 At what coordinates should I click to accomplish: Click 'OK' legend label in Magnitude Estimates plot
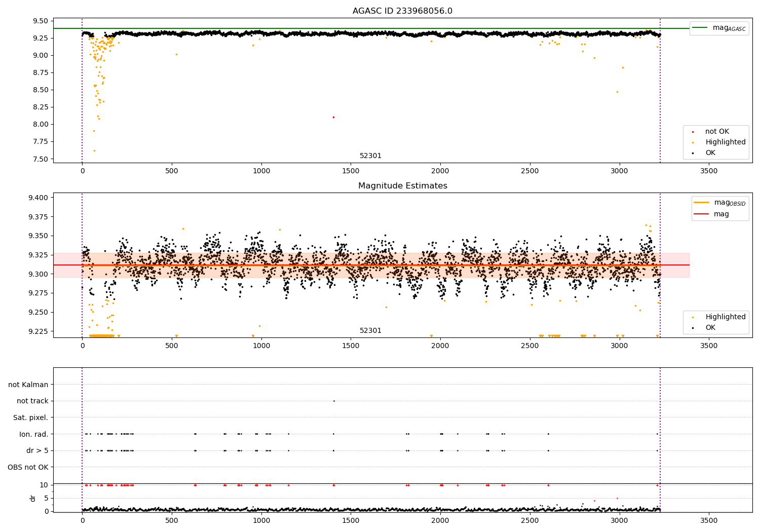[710, 328]
